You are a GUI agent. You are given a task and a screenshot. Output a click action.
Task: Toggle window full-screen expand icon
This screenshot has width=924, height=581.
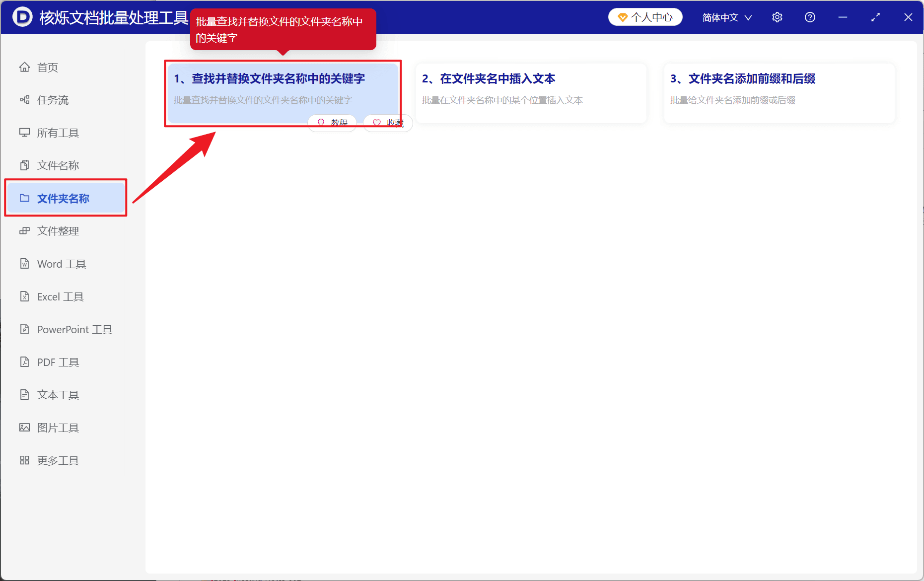pyautogui.click(x=875, y=17)
